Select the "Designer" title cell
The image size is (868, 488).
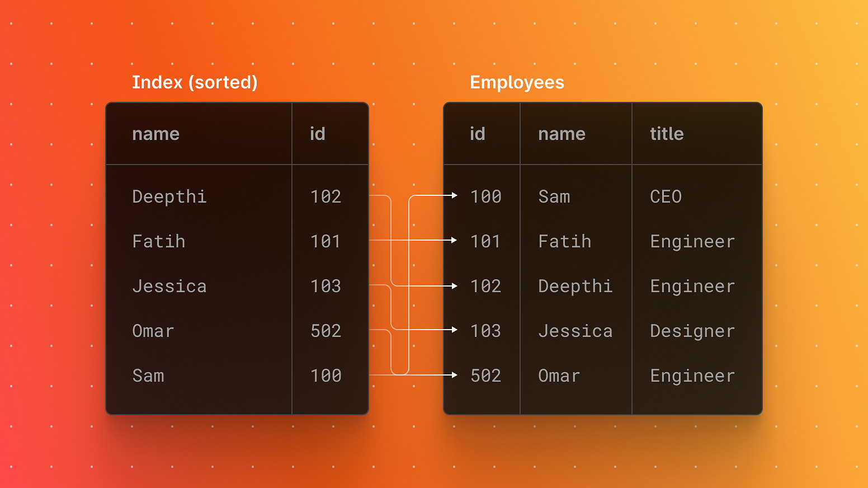(692, 331)
